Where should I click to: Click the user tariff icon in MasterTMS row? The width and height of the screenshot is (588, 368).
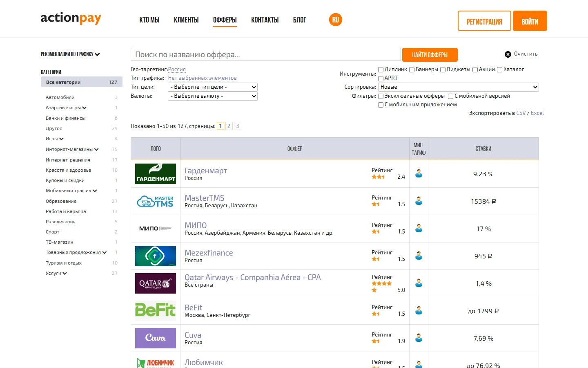[419, 201]
